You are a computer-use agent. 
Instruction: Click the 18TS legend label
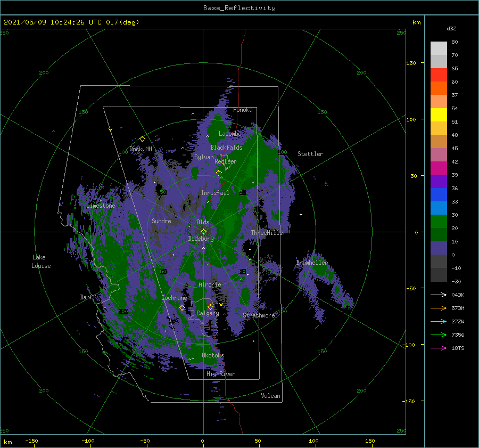[458, 348]
